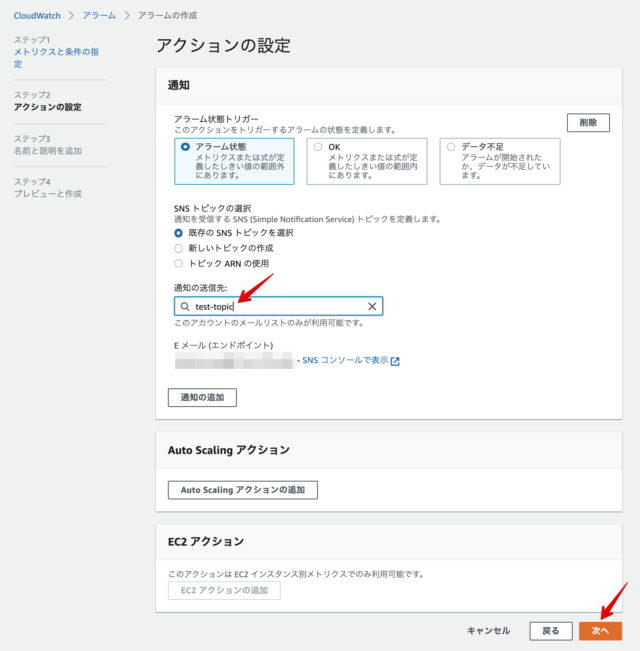Click the 通知の送信先 topic search field
Image resolution: width=640 pixels, height=651 pixels.
point(278,306)
